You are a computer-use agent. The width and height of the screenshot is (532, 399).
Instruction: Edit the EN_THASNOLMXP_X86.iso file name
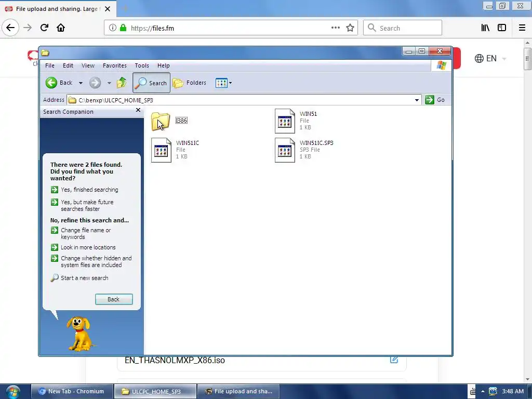tap(394, 360)
